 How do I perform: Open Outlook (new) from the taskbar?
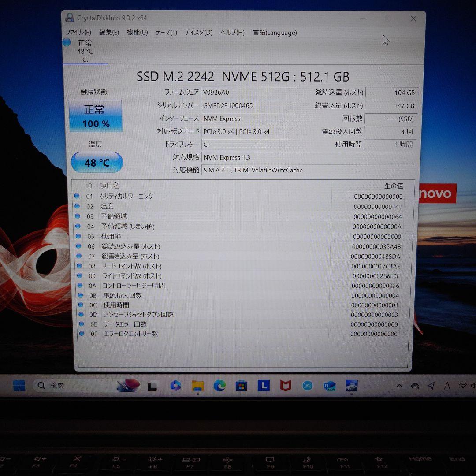[329, 386]
